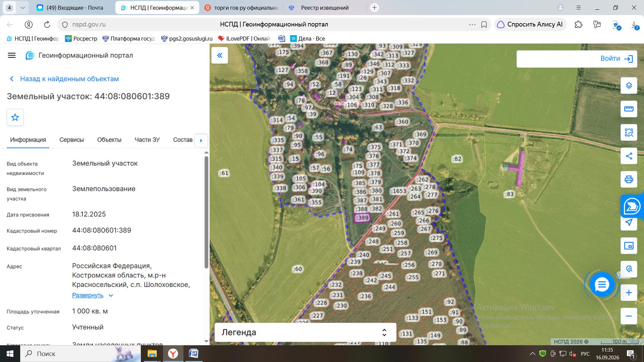Open the area selection search tool

[629, 133]
